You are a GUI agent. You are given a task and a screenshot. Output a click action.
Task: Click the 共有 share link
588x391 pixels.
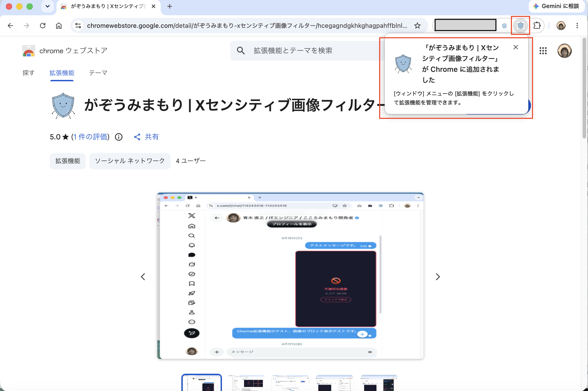pos(146,137)
